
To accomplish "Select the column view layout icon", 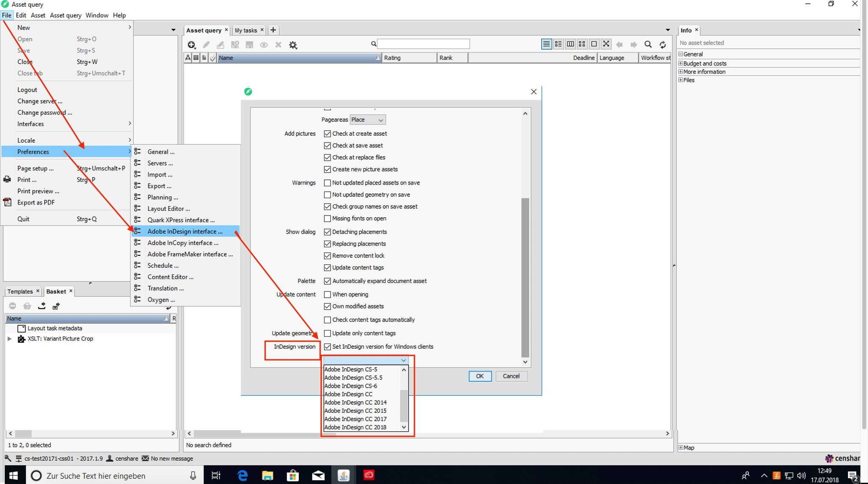I will pos(570,44).
